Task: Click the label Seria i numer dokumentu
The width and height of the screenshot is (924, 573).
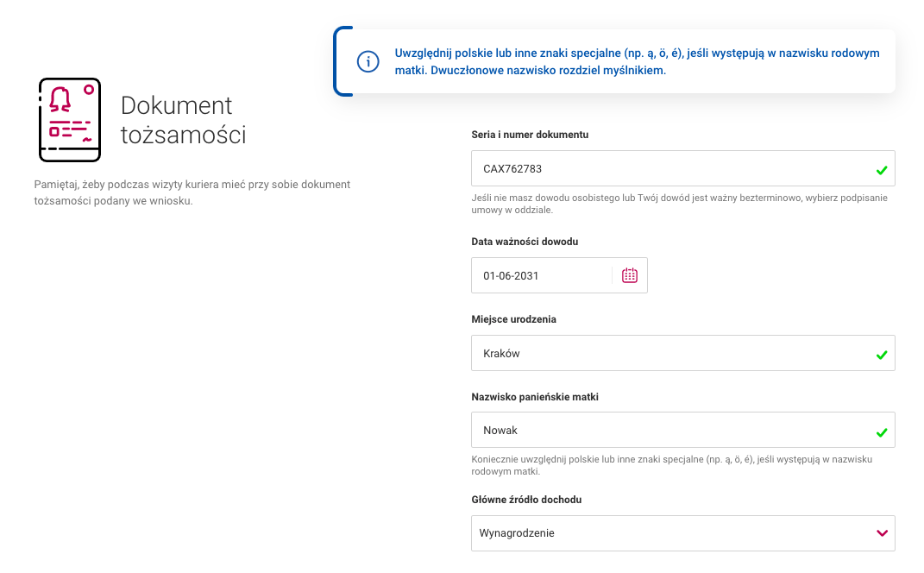Action: tap(530, 135)
